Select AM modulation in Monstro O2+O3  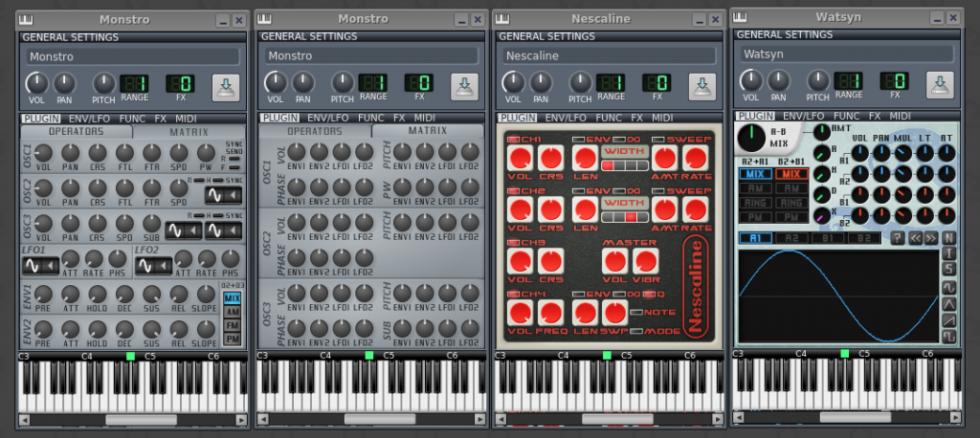click(233, 313)
